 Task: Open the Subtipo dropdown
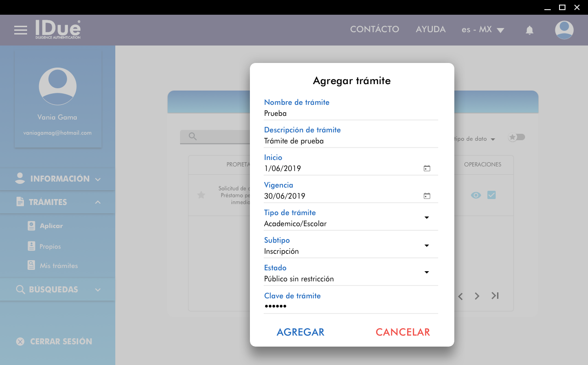(x=426, y=245)
